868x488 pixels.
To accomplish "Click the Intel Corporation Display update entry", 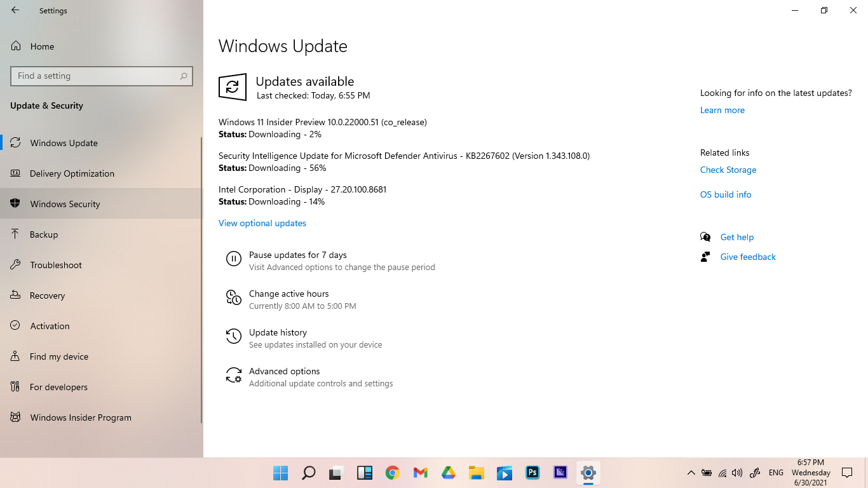I will tap(302, 189).
